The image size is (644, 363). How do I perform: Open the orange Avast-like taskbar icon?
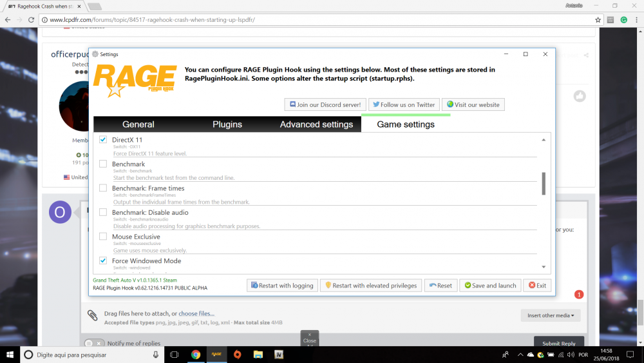coord(238,355)
